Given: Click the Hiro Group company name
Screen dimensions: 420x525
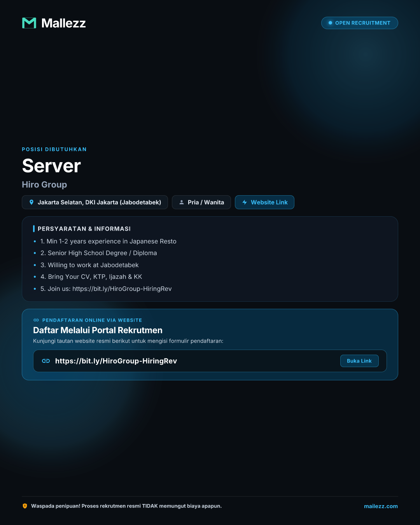Looking at the screenshot, I should tap(44, 185).
